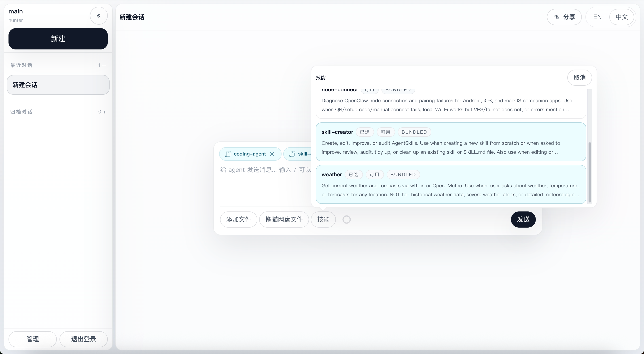Click the circular status indicator near 技能
This screenshot has height=354, width=644.
point(347,220)
